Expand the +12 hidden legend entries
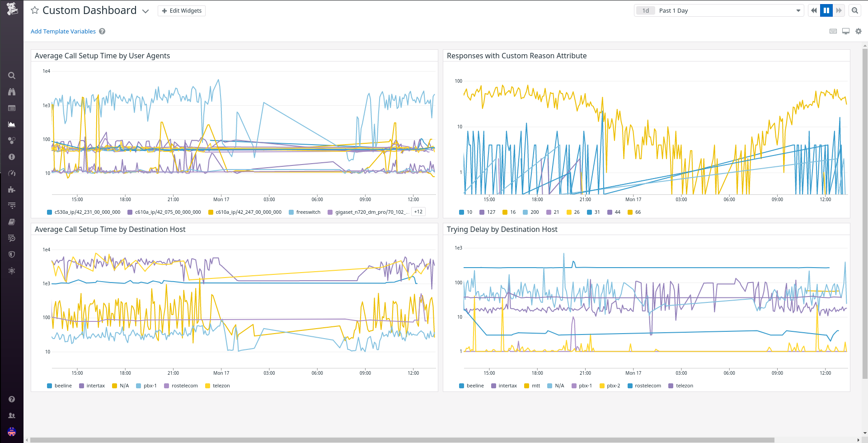The width and height of the screenshot is (868, 443). 418,211
